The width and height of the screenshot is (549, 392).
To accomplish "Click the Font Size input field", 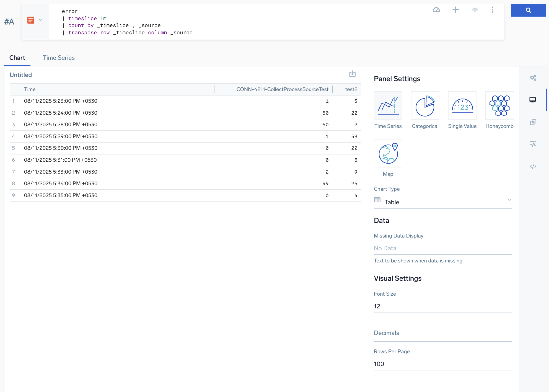I will pyautogui.click(x=443, y=306).
